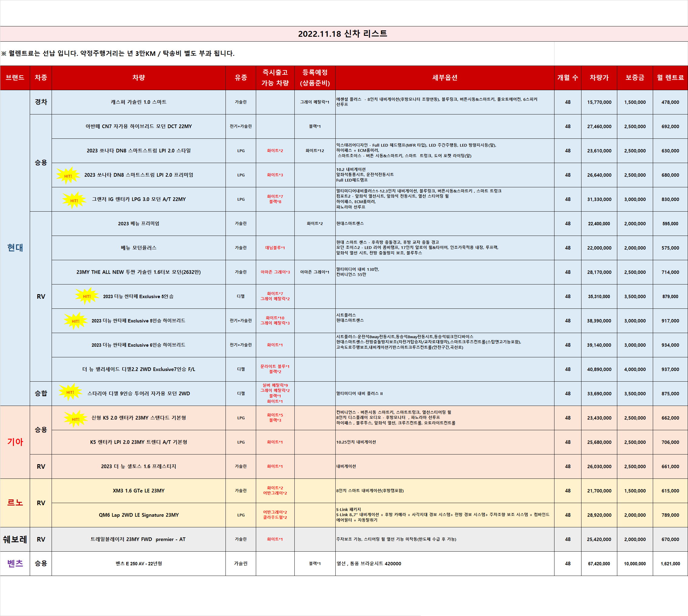Image resolution: width=688 pixels, height=616 pixels.
Task: Select the '현대스마트센스' option cell for 베뉴 프리미엄
Action: click(445, 224)
